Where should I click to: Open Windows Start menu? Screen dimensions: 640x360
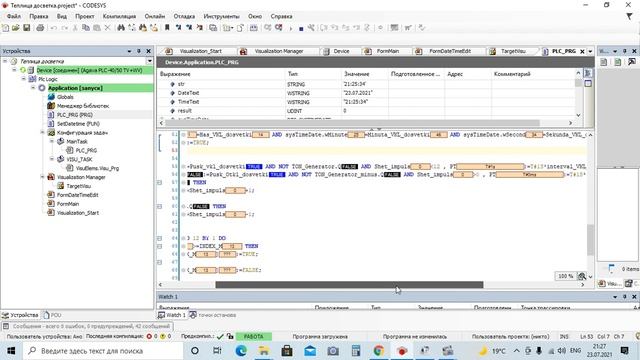[x=11, y=351]
